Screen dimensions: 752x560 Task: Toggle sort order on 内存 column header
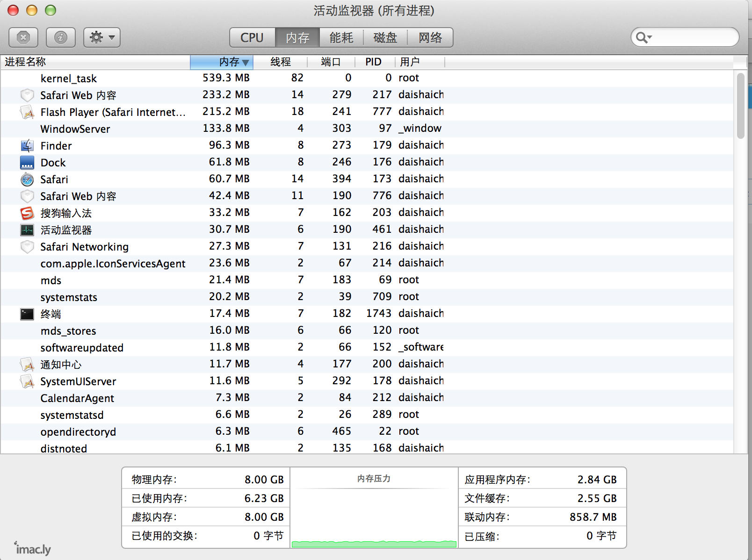point(222,62)
